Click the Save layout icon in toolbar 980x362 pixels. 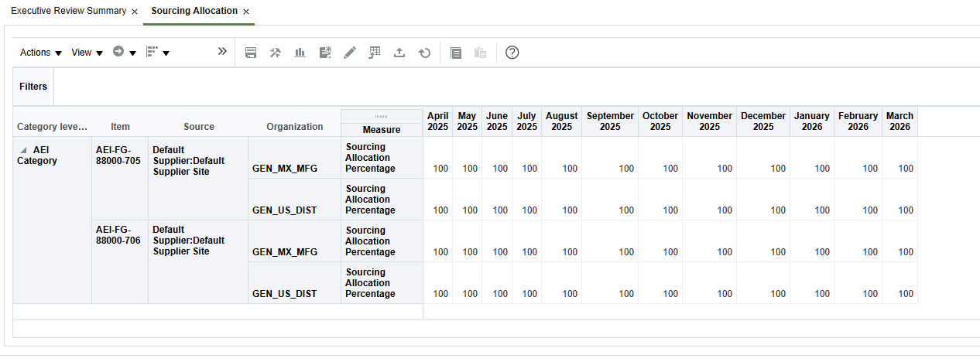(251, 53)
